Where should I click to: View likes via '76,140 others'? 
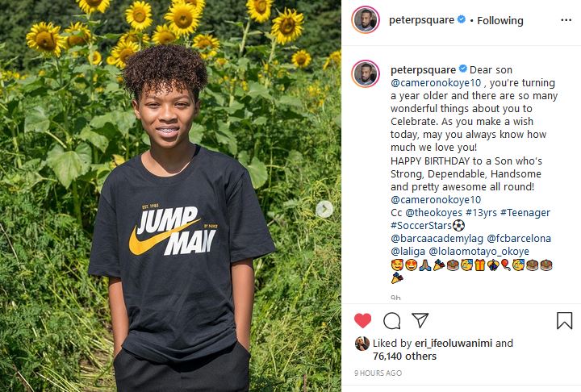[x=404, y=356]
